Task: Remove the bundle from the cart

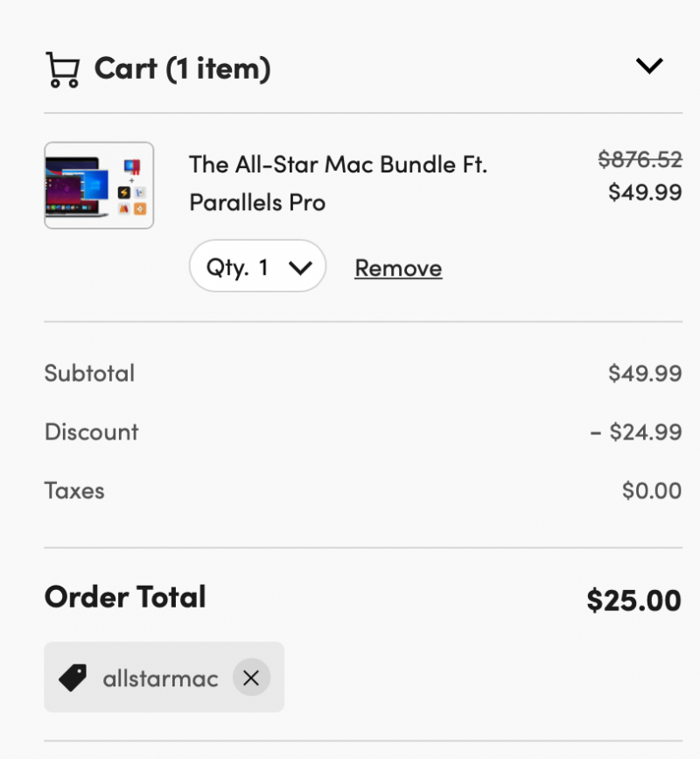Action: [398, 268]
